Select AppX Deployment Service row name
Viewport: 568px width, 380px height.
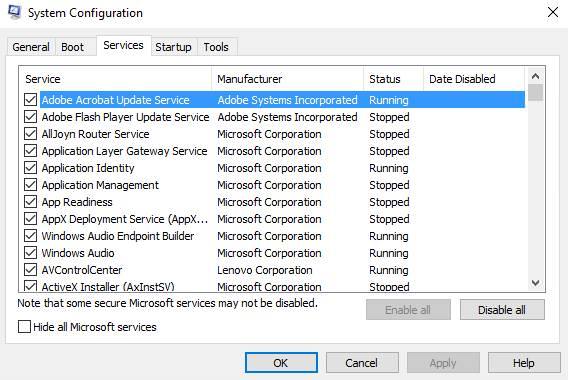coord(125,219)
